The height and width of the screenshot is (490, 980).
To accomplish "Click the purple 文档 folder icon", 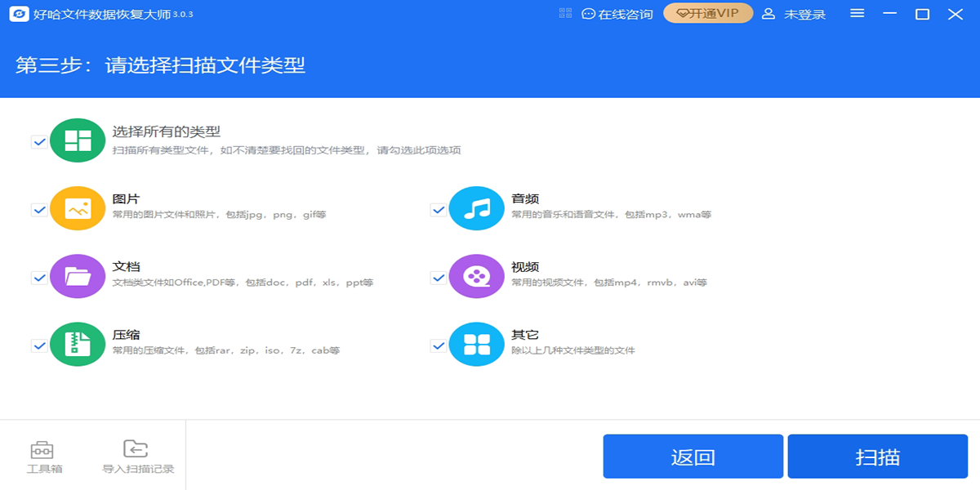I will pyautogui.click(x=78, y=277).
